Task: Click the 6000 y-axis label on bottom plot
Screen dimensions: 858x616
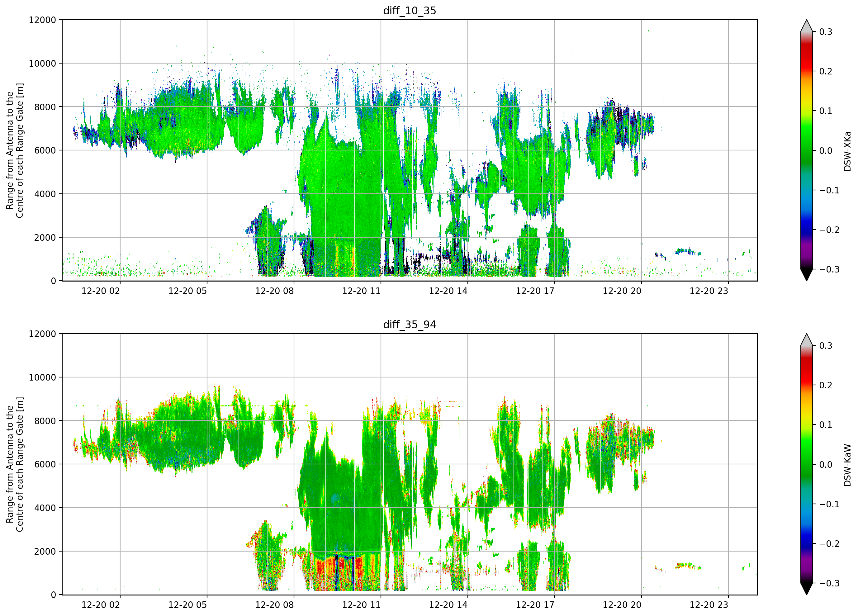Action: [45, 464]
